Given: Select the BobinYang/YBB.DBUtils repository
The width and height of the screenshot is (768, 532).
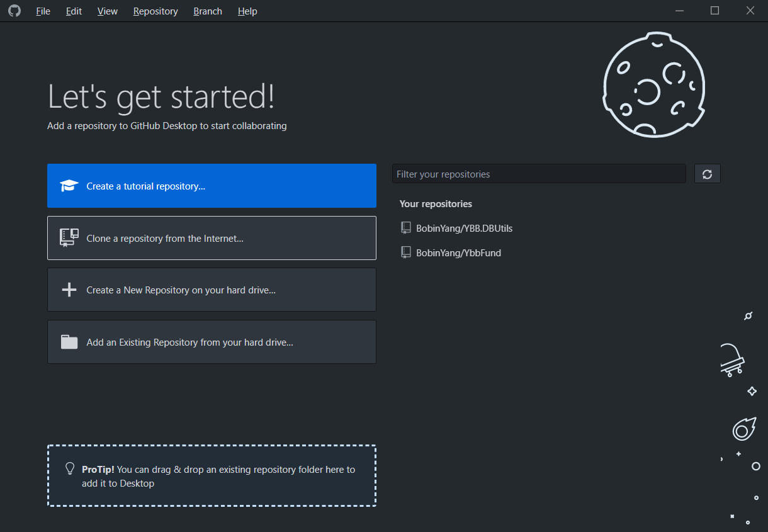Looking at the screenshot, I should (464, 228).
